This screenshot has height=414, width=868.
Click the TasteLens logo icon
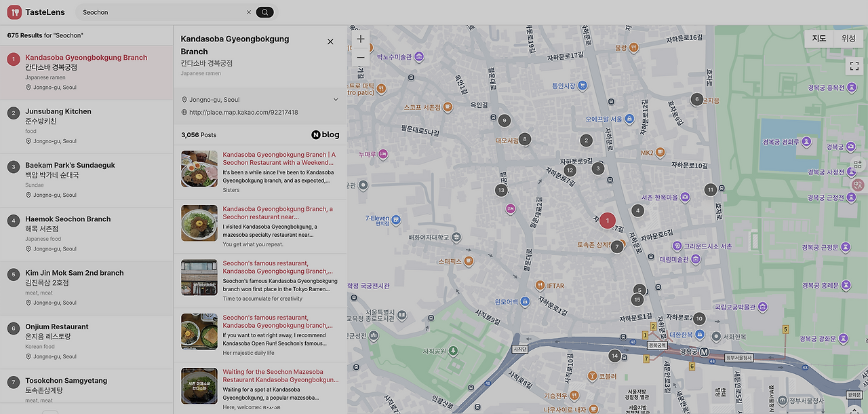tap(14, 12)
